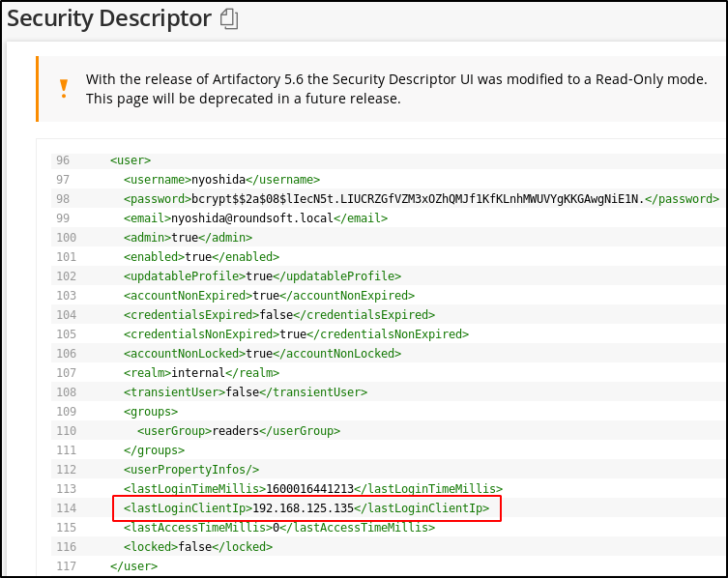
Task: Click the username value nyoshida
Action: point(218,180)
